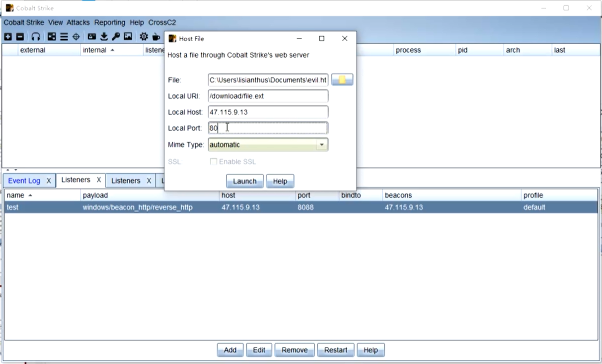
Task: Browse for file with folder icon
Action: pos(342,79)
